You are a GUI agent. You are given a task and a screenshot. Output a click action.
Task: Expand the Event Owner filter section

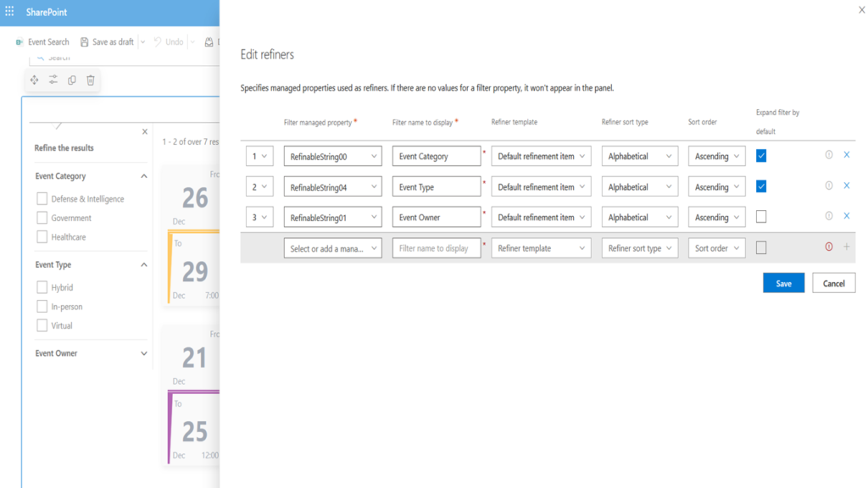pyautogui.click(x=144, y=353)
